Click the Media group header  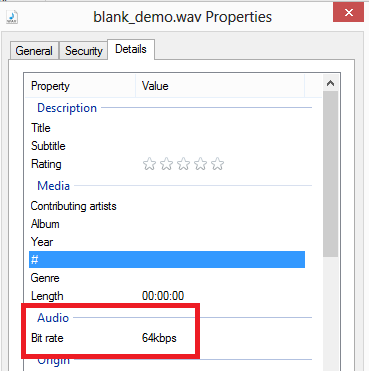tap(53, 186)
